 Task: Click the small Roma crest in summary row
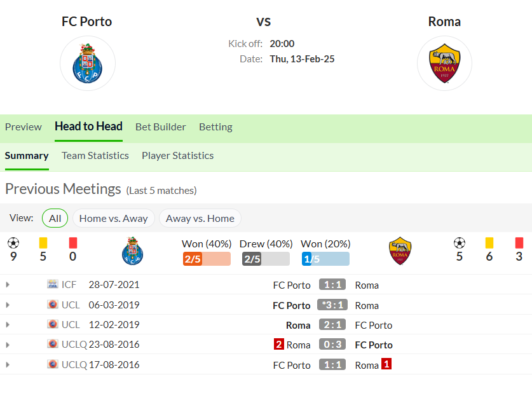[400, 251]
